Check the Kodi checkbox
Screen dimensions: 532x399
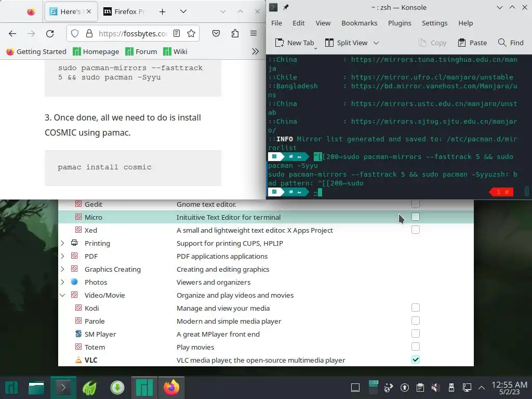pyautogui.click(x=415, y=308)
